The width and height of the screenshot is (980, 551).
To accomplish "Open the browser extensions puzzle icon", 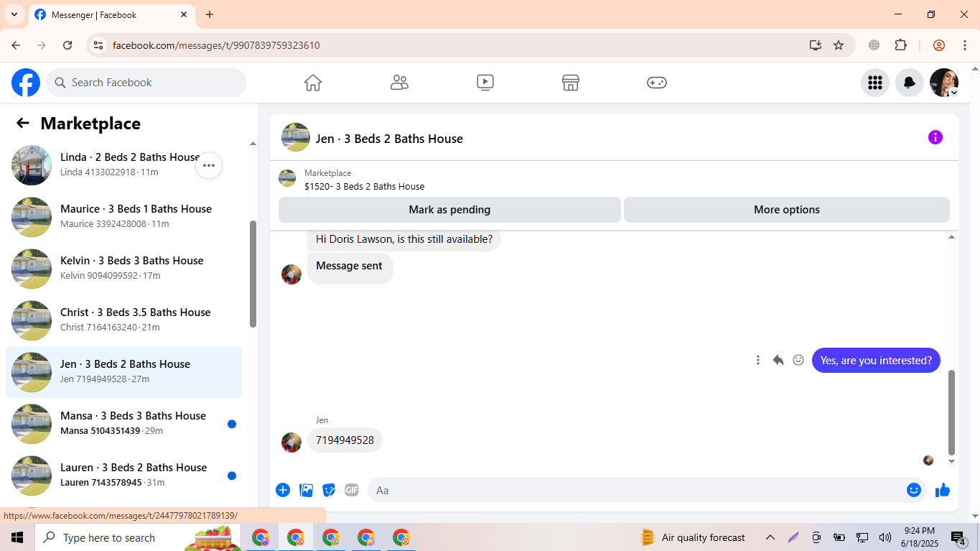I will pos(900,45).
